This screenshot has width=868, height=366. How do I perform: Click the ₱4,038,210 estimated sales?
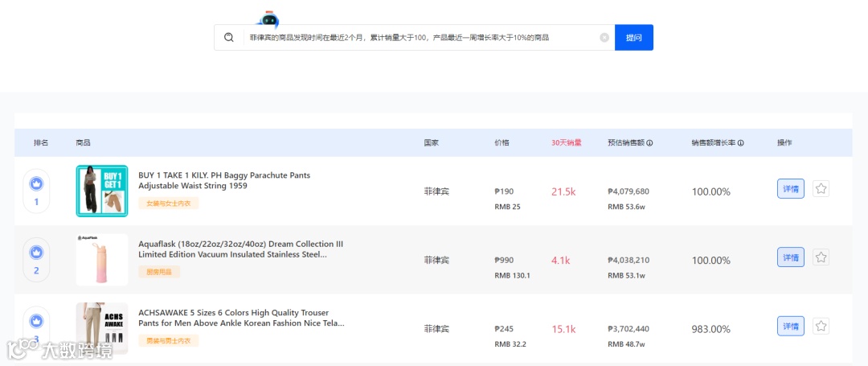point(628,261)
